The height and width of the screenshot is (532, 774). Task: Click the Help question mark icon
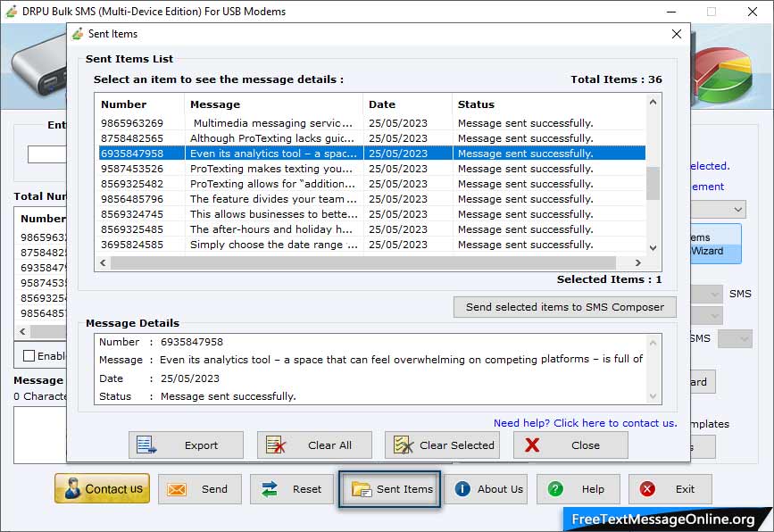coord(555,489)
